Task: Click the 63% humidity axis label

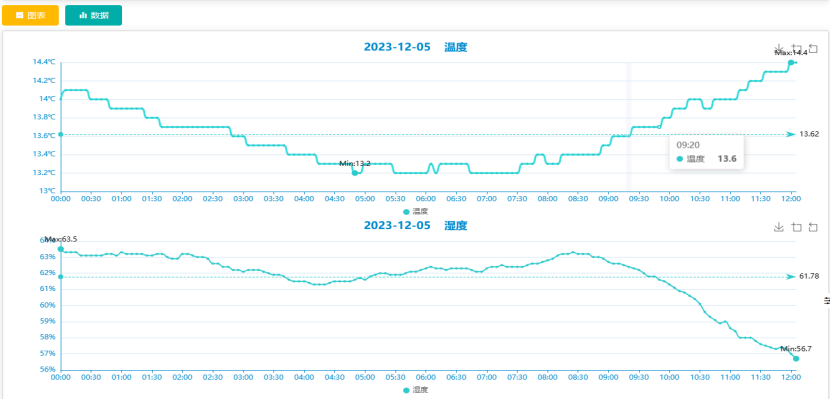Action: coord(48,257)
